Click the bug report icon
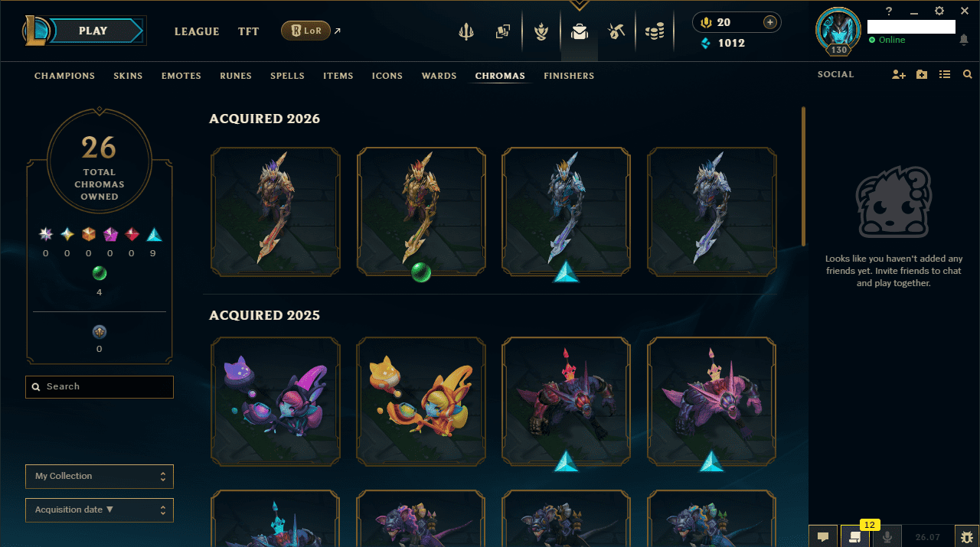The image size is (980, 547). (967, 536)
